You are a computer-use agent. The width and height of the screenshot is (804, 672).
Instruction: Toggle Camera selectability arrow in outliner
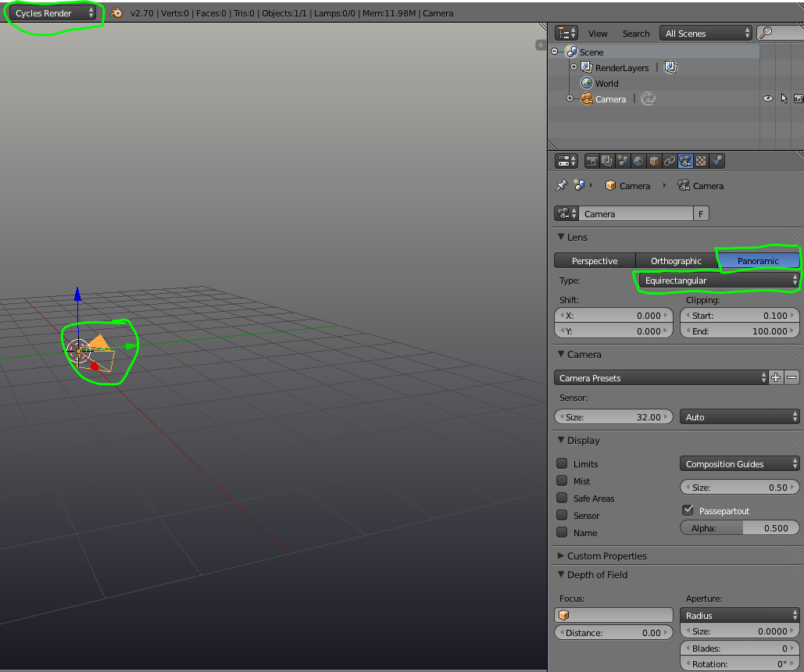pos(784,98)
